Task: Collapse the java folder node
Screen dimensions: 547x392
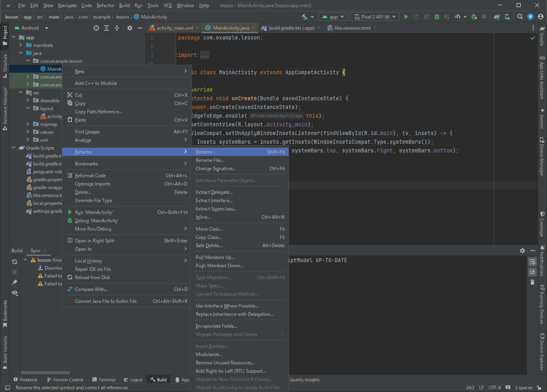Action: (x=21, y=53)
